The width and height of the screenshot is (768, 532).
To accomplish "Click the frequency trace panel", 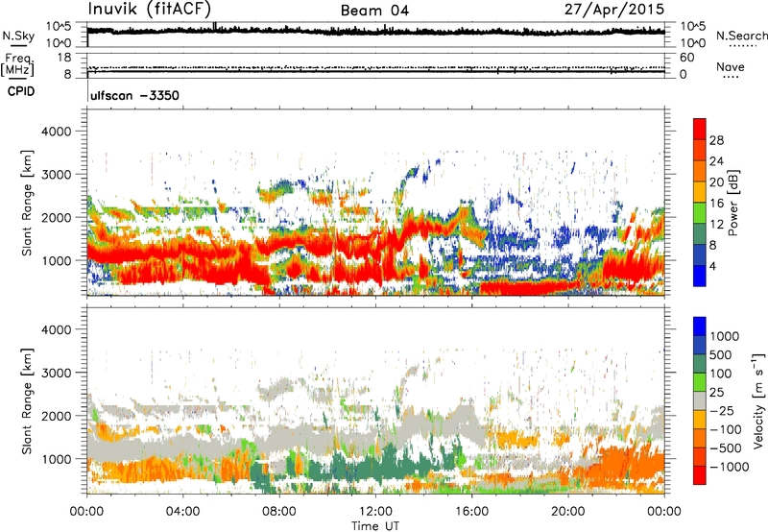I will click(375, 65).
